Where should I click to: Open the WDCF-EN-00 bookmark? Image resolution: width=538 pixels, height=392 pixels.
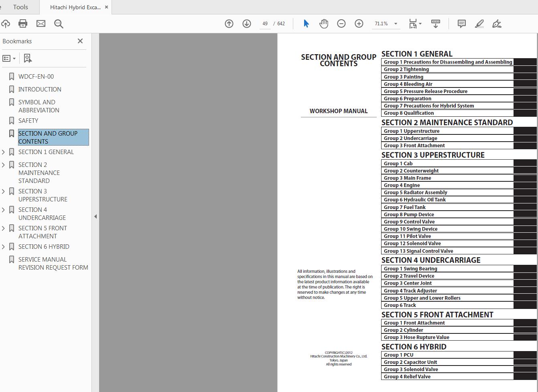(36, 77)
